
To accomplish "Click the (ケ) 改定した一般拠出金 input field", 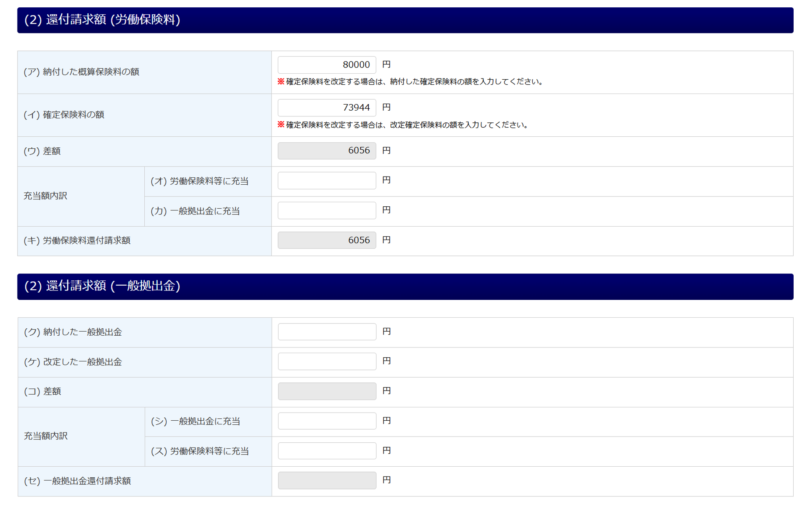I will [x=327, y=361].
